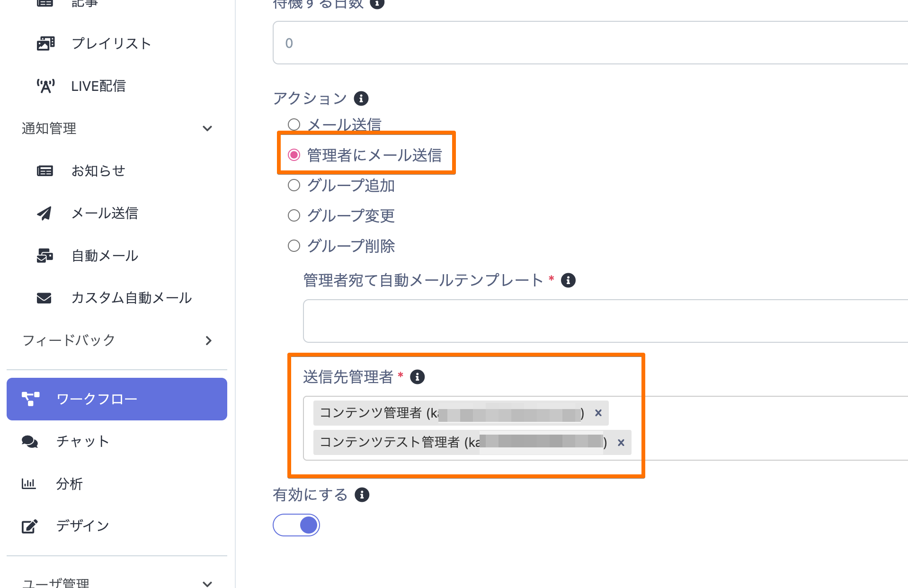Select the グループ追加 radio option

click(294, 185)
